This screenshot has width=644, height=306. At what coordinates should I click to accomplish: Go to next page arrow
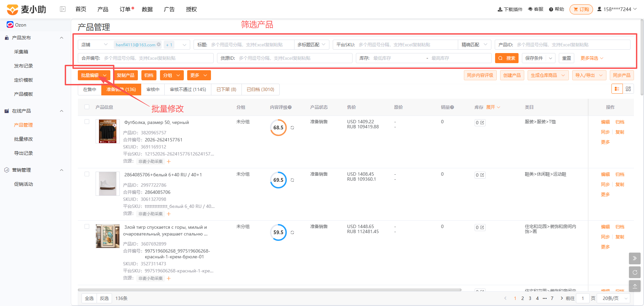click(x=561, y=298)
